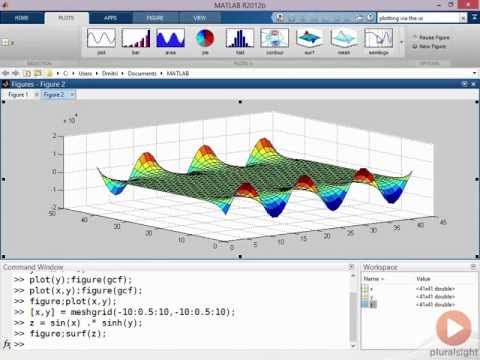Click the MATLAB path segment
This screenshot has width=480, height=360.
[178, 73]
